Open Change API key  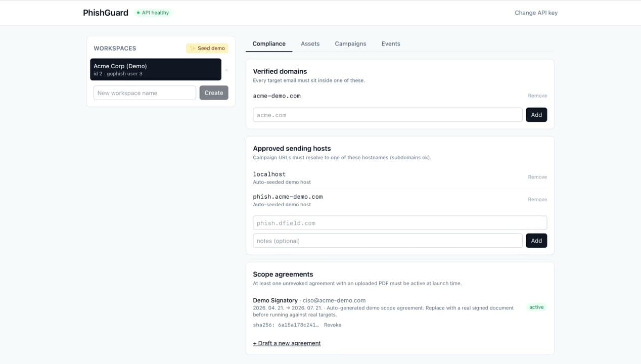(536, 12)
